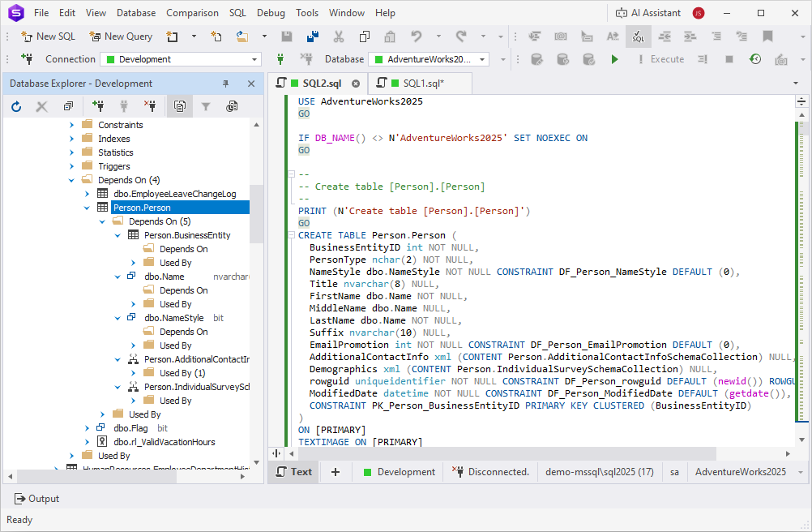The image size is (812, 532).
Task: Click the New Connection plug icon in Database Explorer
Action: pos(98,106)
